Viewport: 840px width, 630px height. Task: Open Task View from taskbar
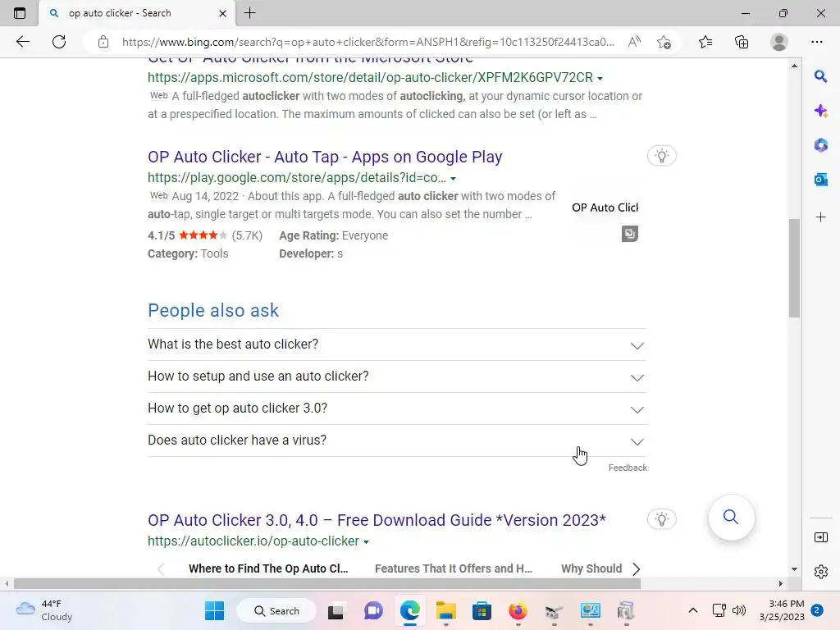(x=336, y=610)
